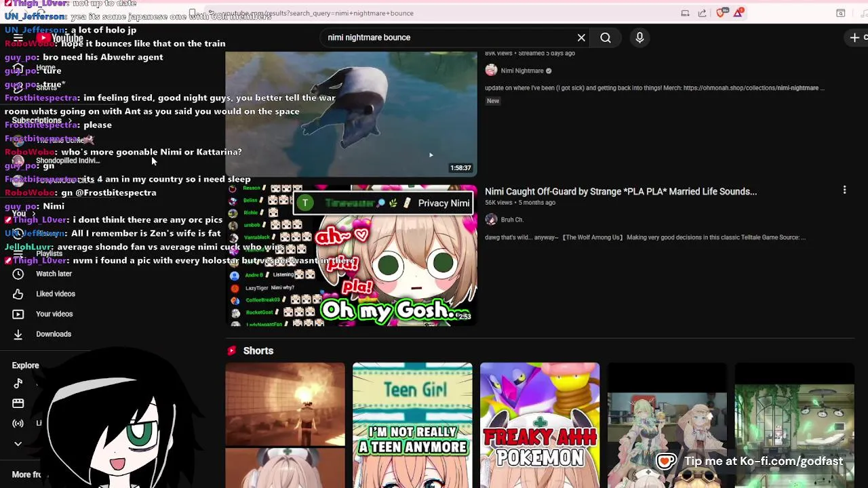Click the browser address bar URL
This screenshot has height=488, width=868.
click(x=319, y=13)
